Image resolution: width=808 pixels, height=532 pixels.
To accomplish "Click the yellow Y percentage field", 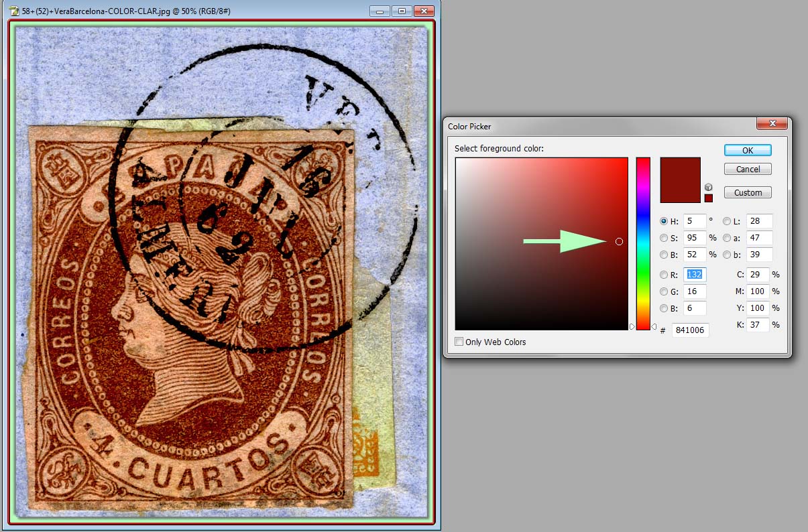I will (x=758, y=308).
